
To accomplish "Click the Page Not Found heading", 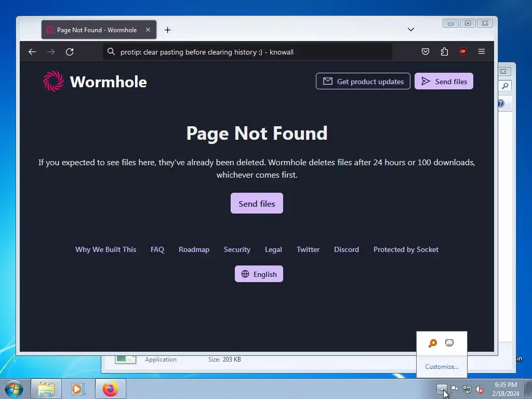I will (257, 134).
